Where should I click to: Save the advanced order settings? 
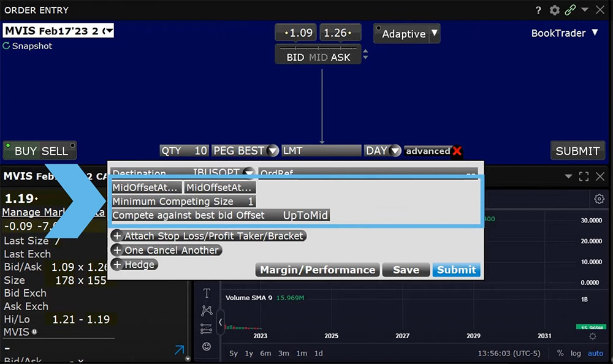406,270
